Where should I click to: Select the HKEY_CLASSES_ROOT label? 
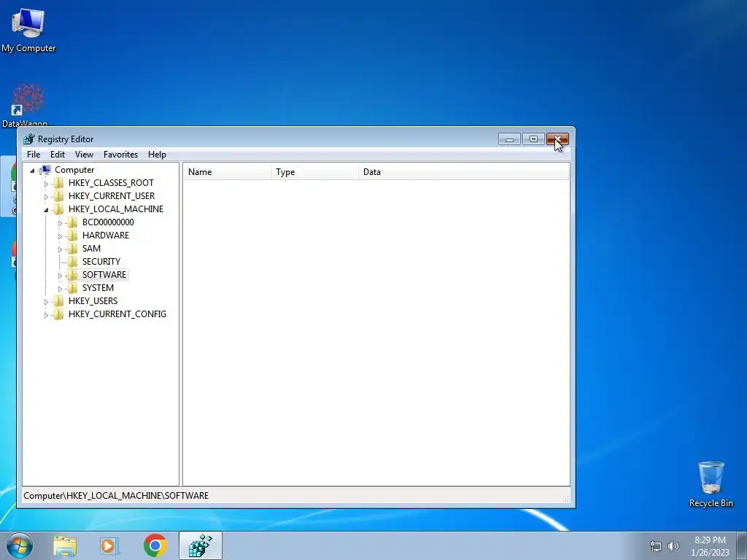coord(111,183)
